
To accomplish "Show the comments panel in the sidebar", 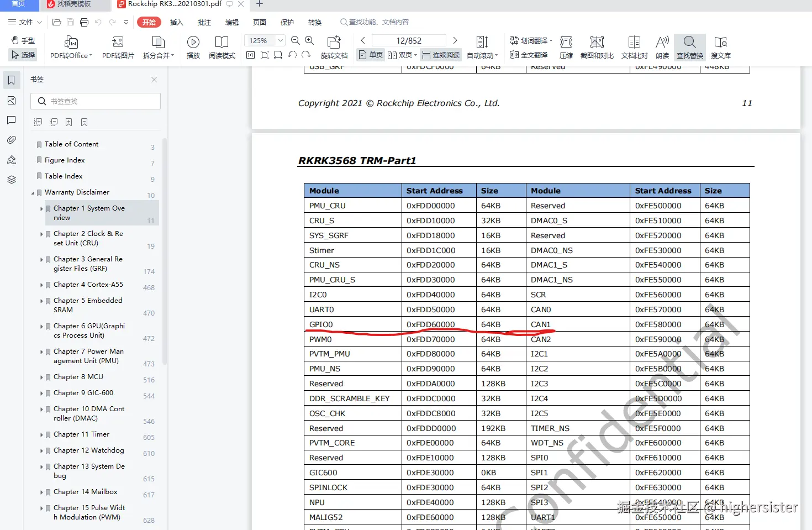I will (12, 120).
